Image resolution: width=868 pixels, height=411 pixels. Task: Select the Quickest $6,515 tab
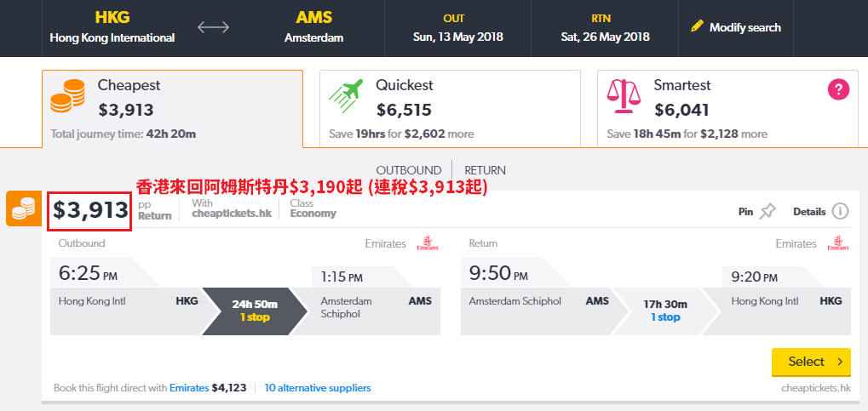[450, 108]
